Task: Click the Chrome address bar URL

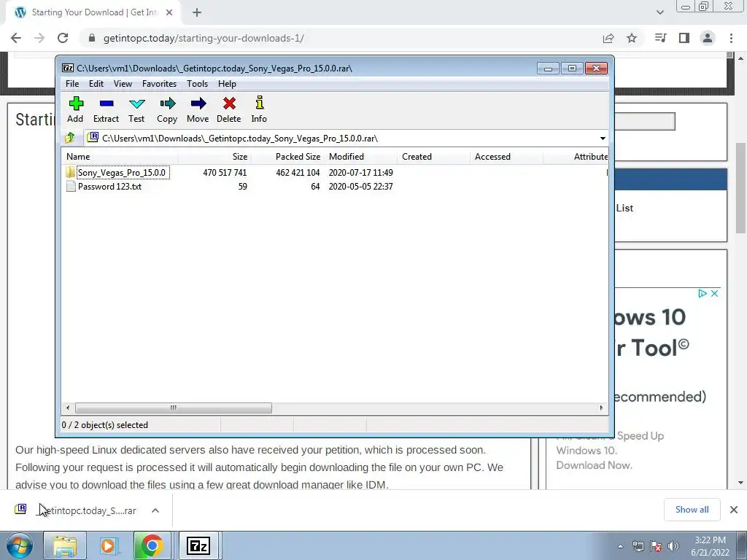Action: [x=204, y=38]
